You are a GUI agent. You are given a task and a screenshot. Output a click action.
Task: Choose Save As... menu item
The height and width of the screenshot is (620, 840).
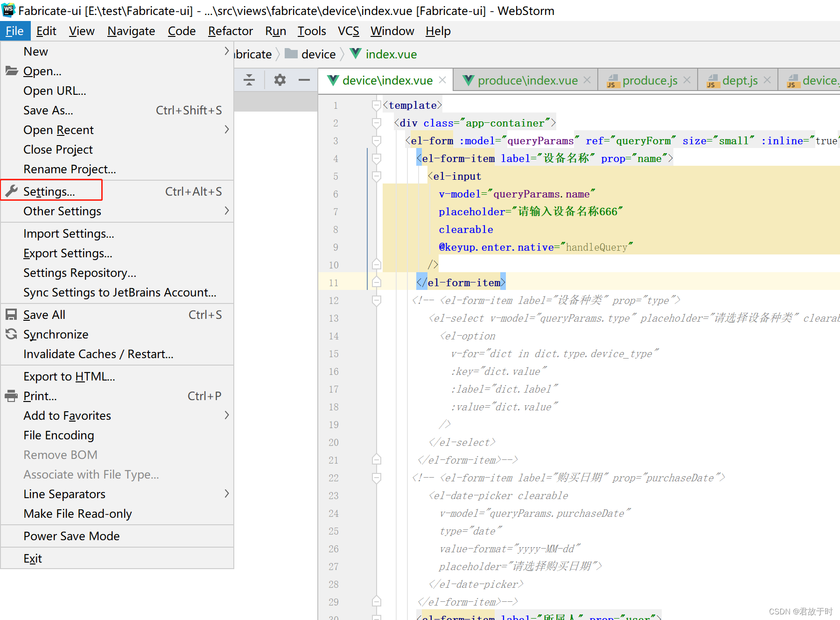pyautogui.click(x=117, y=110)
